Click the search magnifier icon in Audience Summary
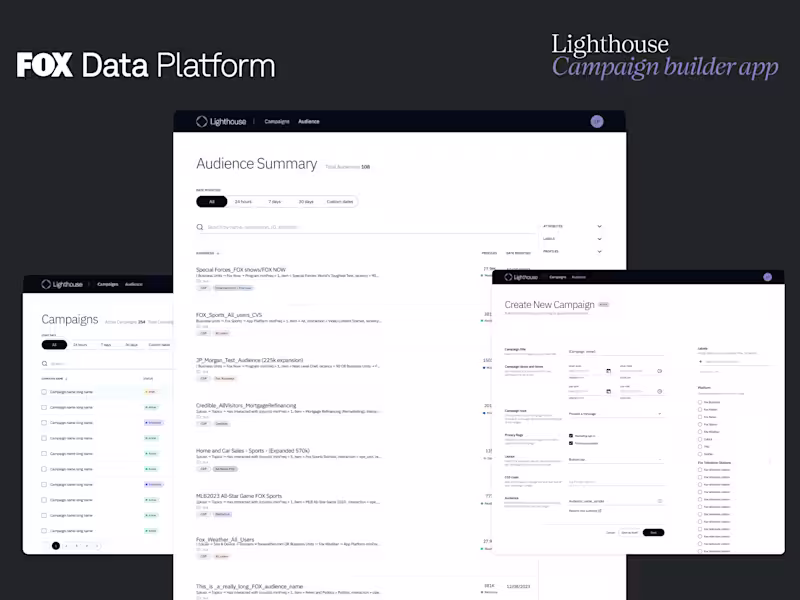 pyautogui.click(x=200, y=227)
